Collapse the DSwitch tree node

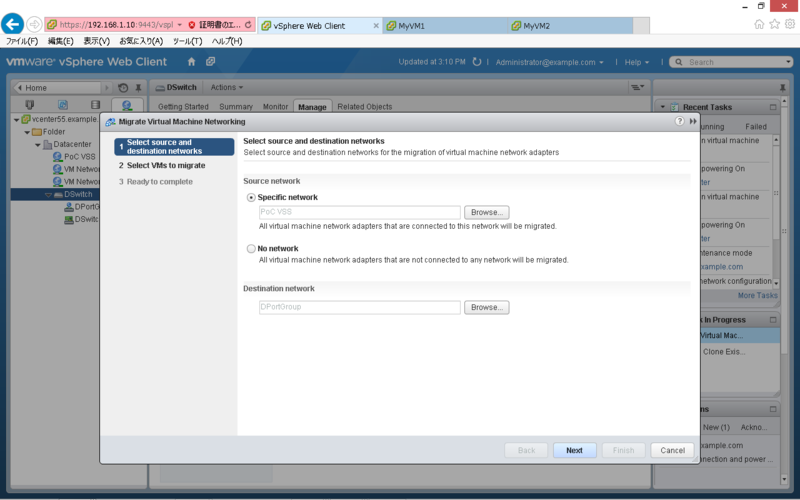[48, 194]
